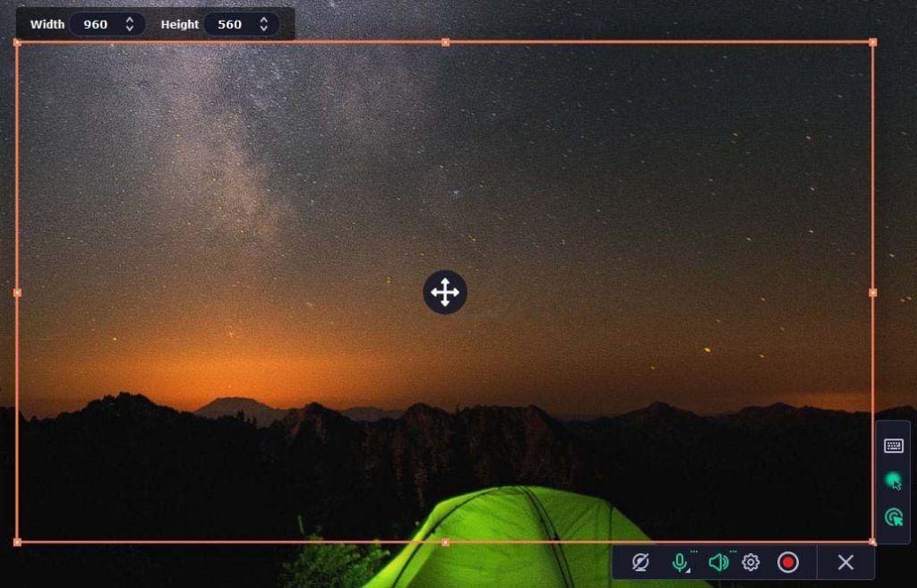Toggle the click ring animation effect

tap(892, 516)
